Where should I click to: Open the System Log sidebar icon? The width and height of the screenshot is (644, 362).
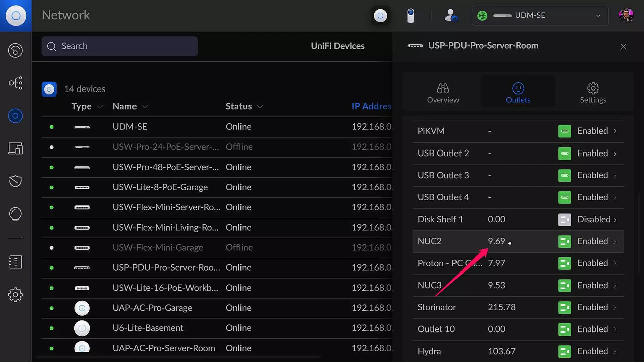tap(15, 262)
